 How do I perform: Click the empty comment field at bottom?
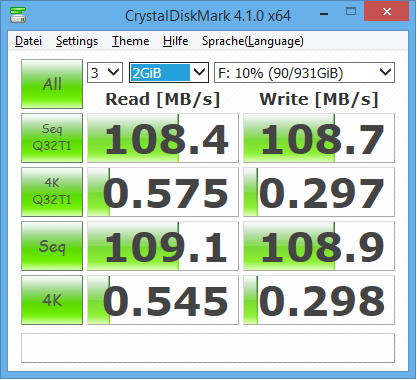[x=208, y=348]
